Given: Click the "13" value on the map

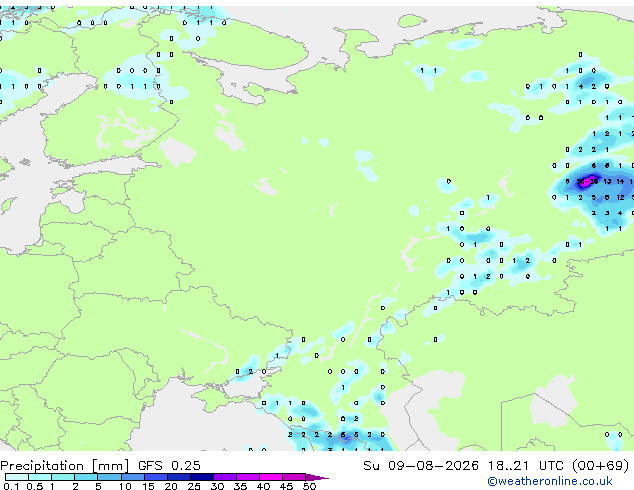Looking at the screenshot, I should (607, 182).
